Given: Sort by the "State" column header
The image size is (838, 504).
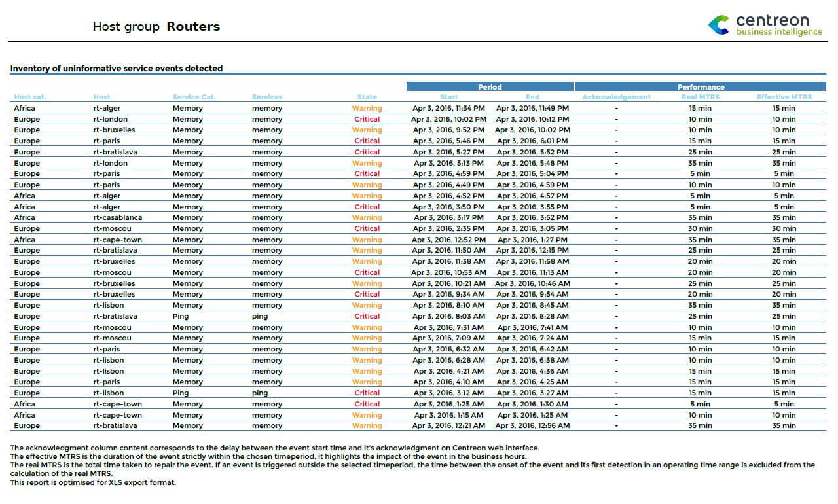Looking at the screenshot, I should [x=367, y=97].
